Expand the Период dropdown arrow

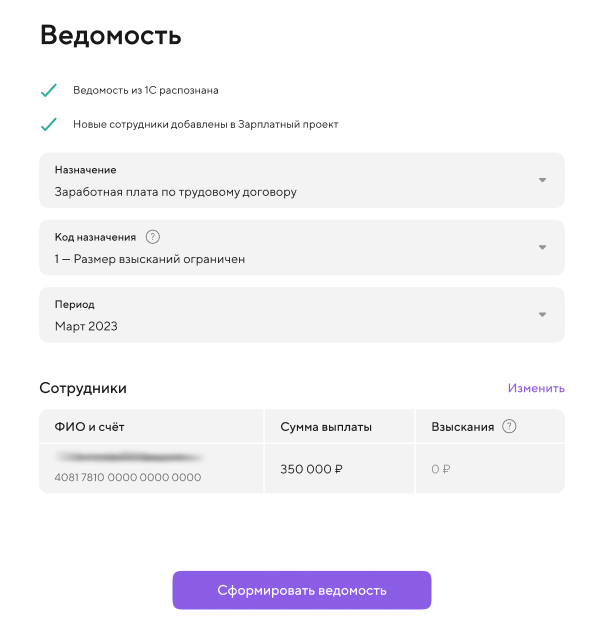click(x=542, y=315)
